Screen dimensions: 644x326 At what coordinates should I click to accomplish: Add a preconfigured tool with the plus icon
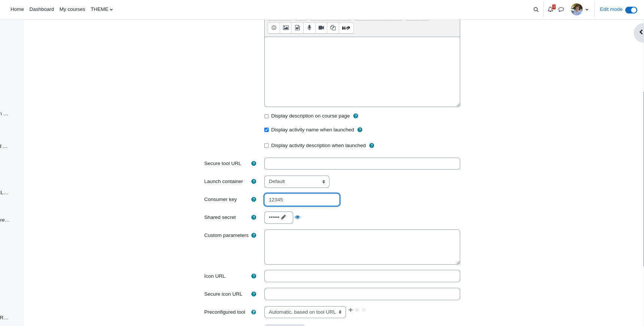[350, 310]
